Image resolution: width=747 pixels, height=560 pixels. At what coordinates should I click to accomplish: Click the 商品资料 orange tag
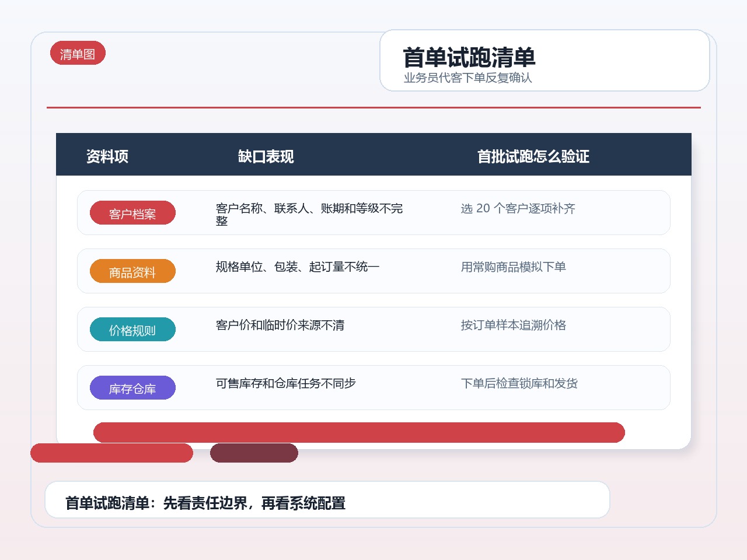(x=132, y=271)
